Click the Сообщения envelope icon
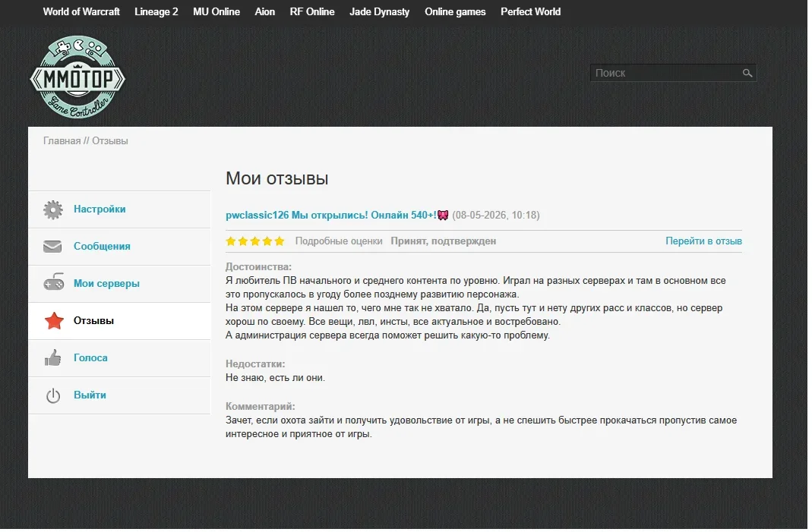 point(53,248)
